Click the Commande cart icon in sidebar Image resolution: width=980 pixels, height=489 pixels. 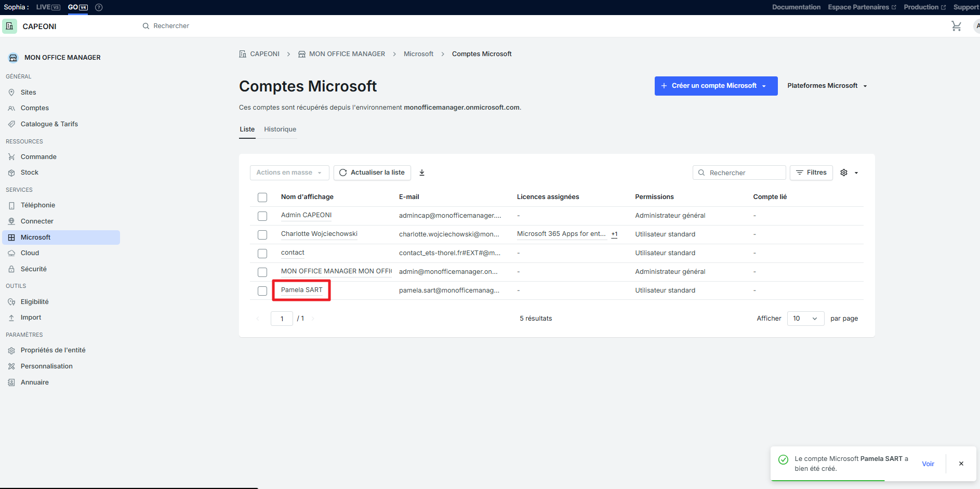[11, 157]
